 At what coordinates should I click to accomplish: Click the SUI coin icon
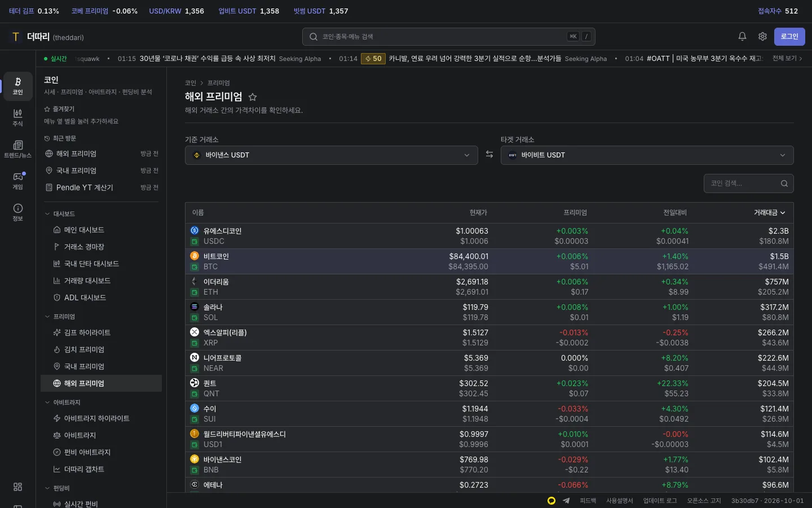tap(195, 408)
